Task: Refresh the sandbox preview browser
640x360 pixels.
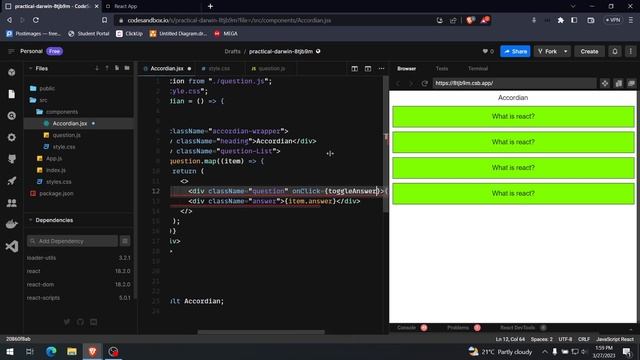Action: coord(424,83)
